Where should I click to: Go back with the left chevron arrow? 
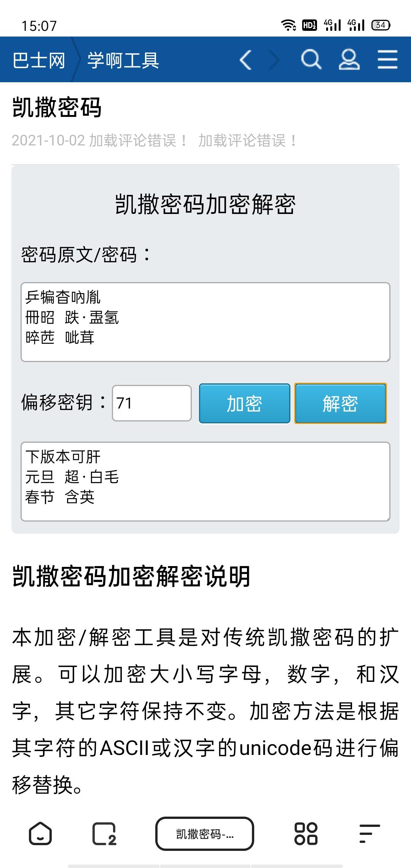(246, 60)
